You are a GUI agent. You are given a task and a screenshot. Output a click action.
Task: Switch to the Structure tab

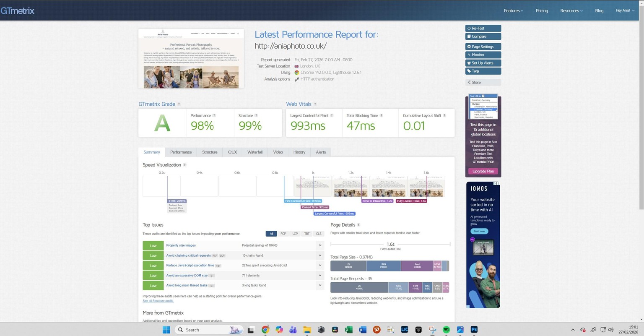(210, 152)
